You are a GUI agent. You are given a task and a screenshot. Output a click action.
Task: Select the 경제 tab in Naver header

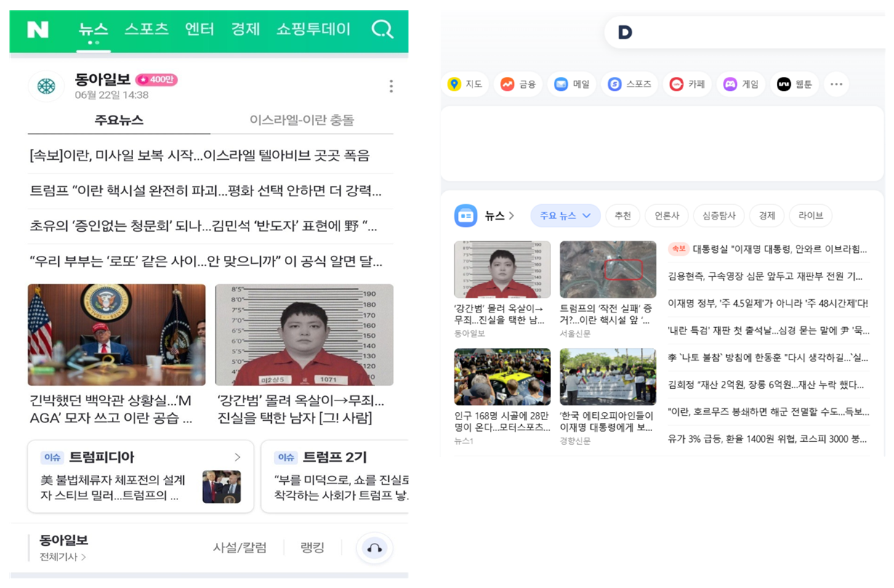coord(246,29)
